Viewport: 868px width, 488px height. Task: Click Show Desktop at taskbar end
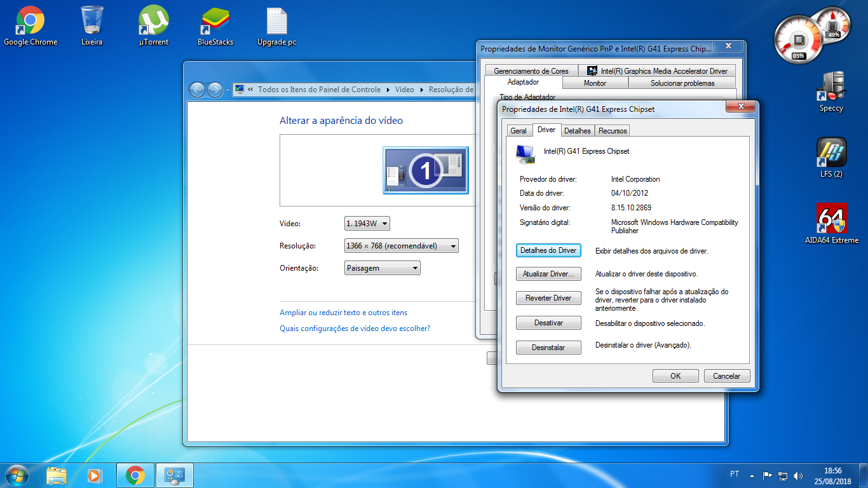coord(864,475)
